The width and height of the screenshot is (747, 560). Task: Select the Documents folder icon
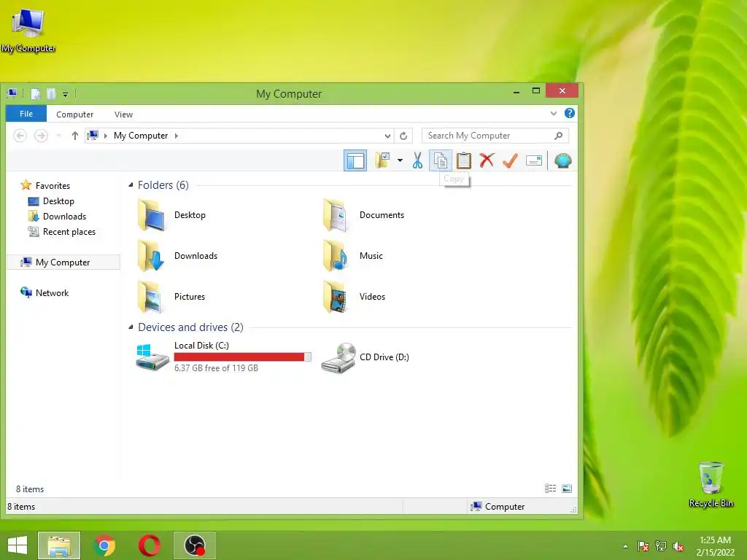click(x=336, y=216)
